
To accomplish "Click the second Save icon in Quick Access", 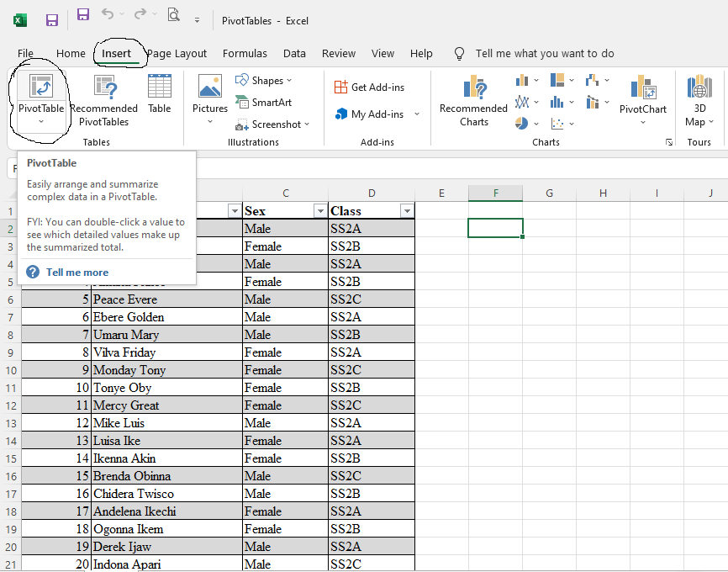I will coord(83,14).
